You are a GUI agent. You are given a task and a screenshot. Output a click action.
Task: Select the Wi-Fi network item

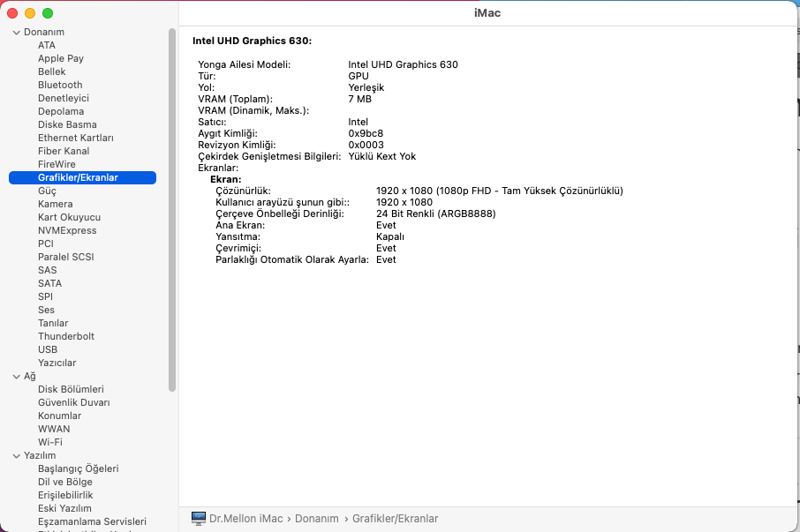point(49,443)
